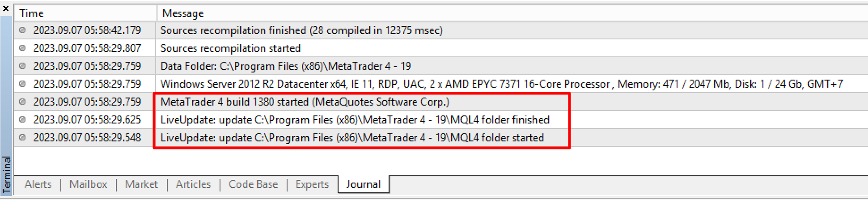Show the Code Base tab
Screen dimensions: 868x200
tap(253, 184)
